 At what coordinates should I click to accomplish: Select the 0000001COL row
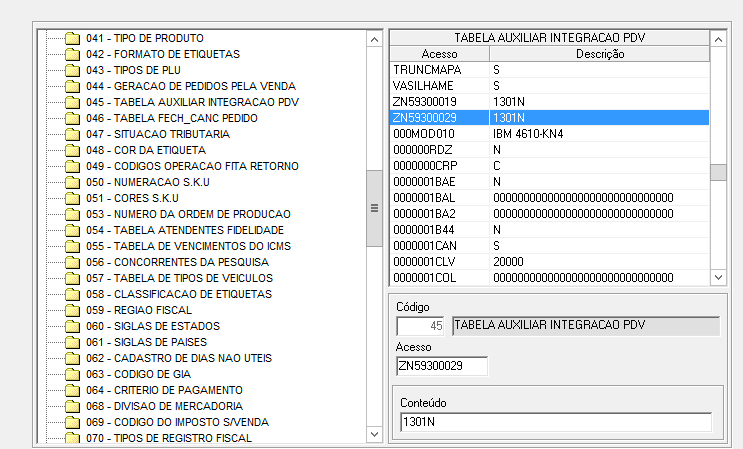[550, 278]
